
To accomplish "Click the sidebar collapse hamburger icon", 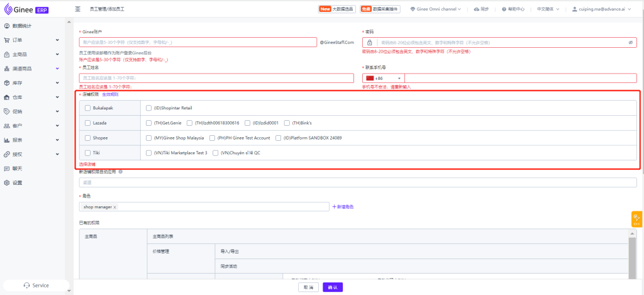I will (77, 9).
